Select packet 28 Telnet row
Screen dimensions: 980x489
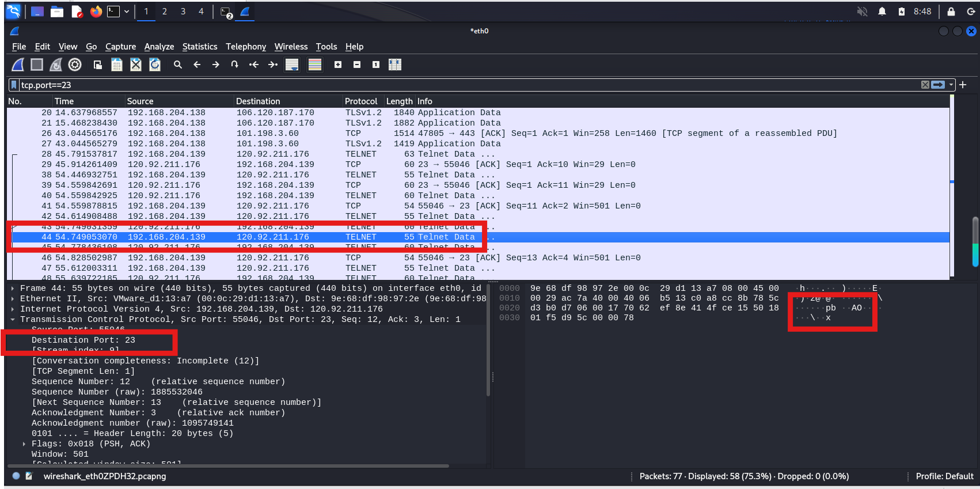pyautogui.click(x=478, y=154)
